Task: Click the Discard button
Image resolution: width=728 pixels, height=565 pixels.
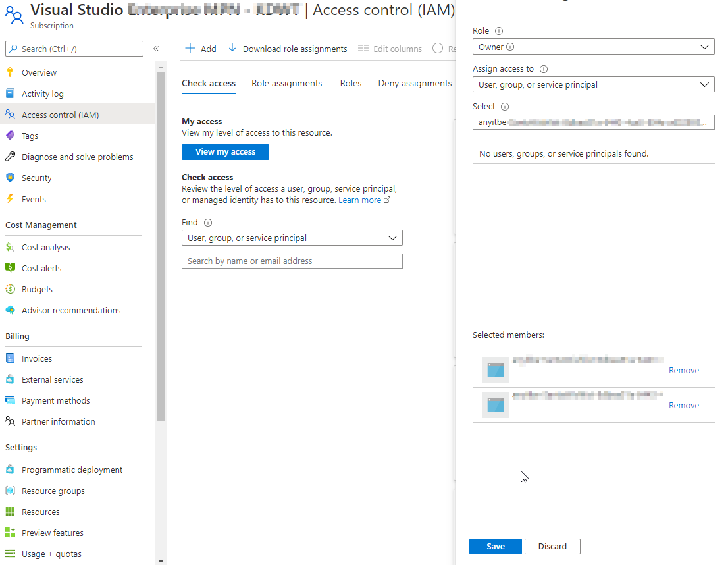Action: point(552,547)
